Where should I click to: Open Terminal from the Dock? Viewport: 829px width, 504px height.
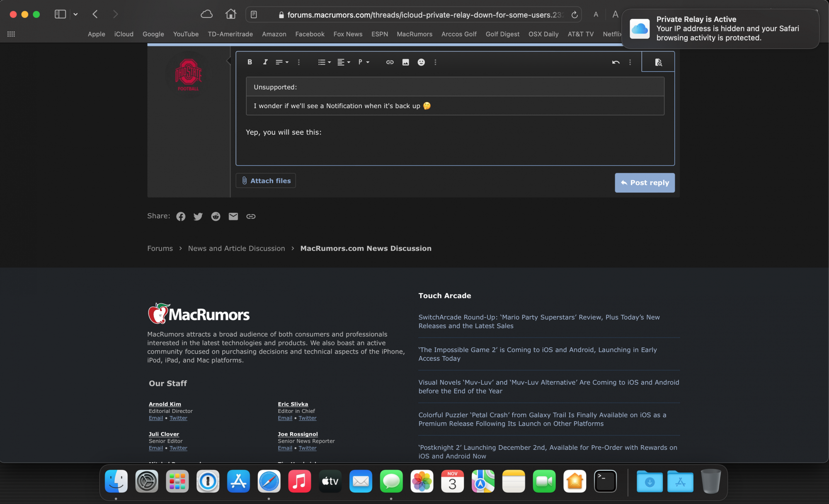click(x=605, y=481)
